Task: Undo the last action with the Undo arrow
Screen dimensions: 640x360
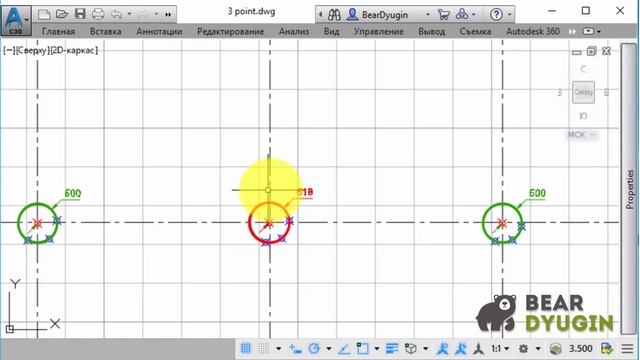Action: tap(117, 14)
